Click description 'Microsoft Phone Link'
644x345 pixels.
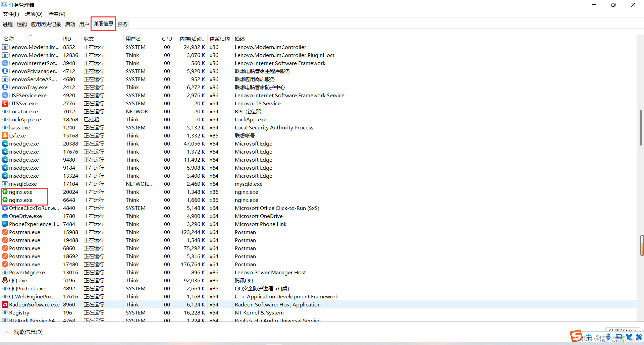(261, 224)
